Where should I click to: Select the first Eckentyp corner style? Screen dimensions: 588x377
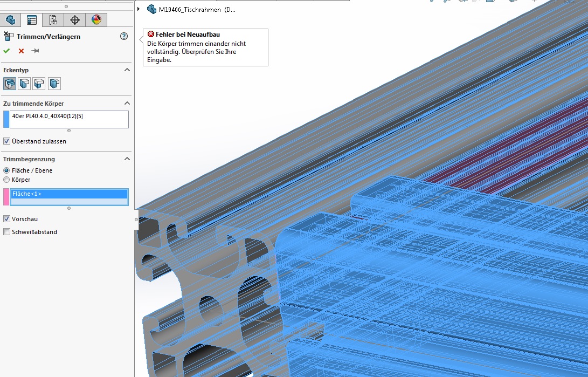click(x=9, y=84)
